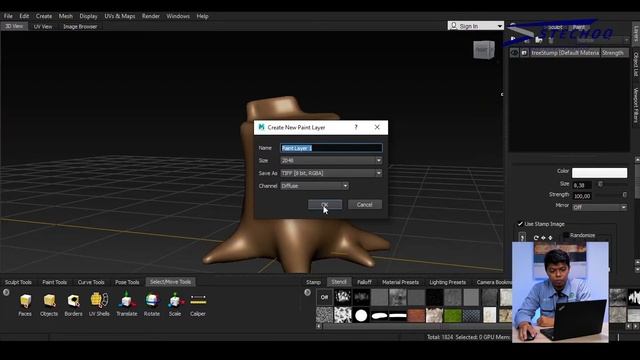Open the Material Presets tab
Viewport: 640px width, 360px height.
400,282
